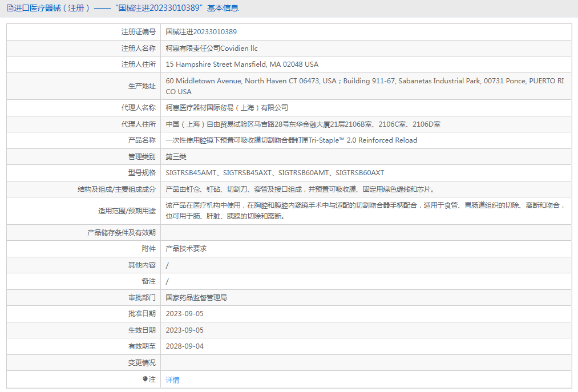Click the 有效期至 label
Screen dimensions: 578x392
point(142,346)
